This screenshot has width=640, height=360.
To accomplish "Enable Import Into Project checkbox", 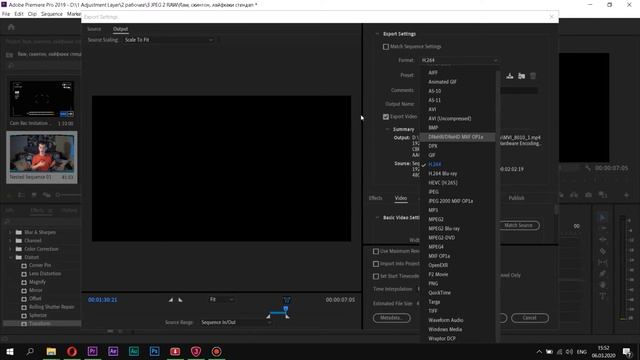I will pyautogui.click(x=376, y=264).
